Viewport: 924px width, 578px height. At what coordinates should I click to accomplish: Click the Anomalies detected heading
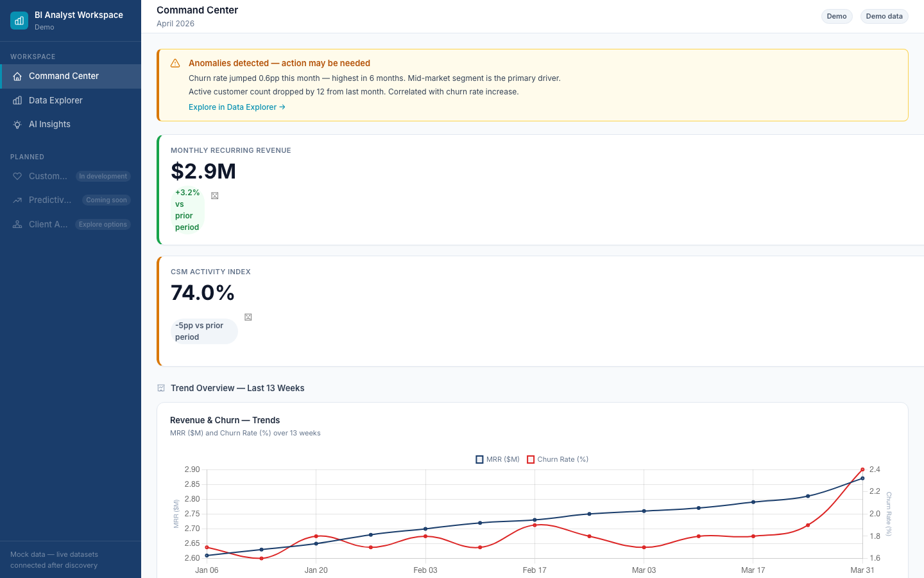click(x=279, y=63)
